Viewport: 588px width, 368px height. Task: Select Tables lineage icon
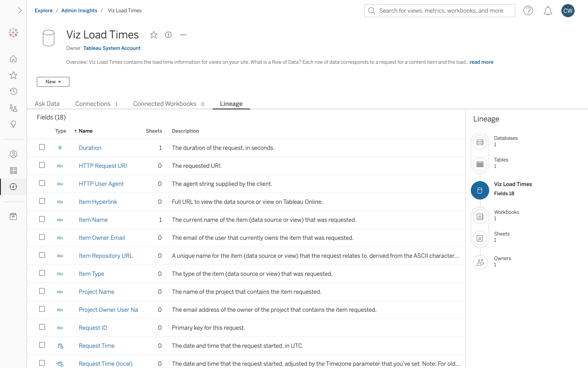480,164
